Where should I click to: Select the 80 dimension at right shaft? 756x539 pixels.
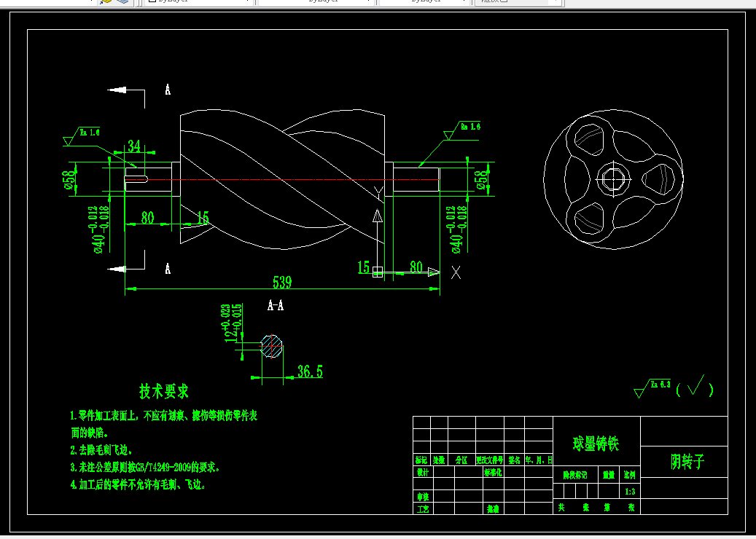(x=416, y=267)
